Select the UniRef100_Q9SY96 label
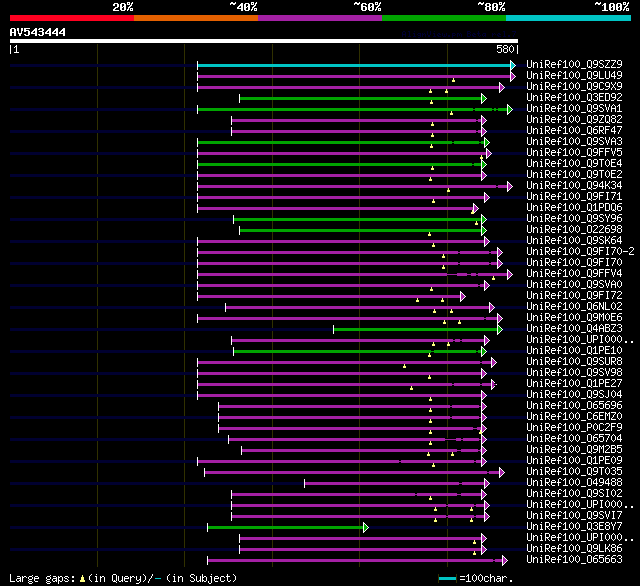This screenshot has width=640, height=586. click(574, 219)
